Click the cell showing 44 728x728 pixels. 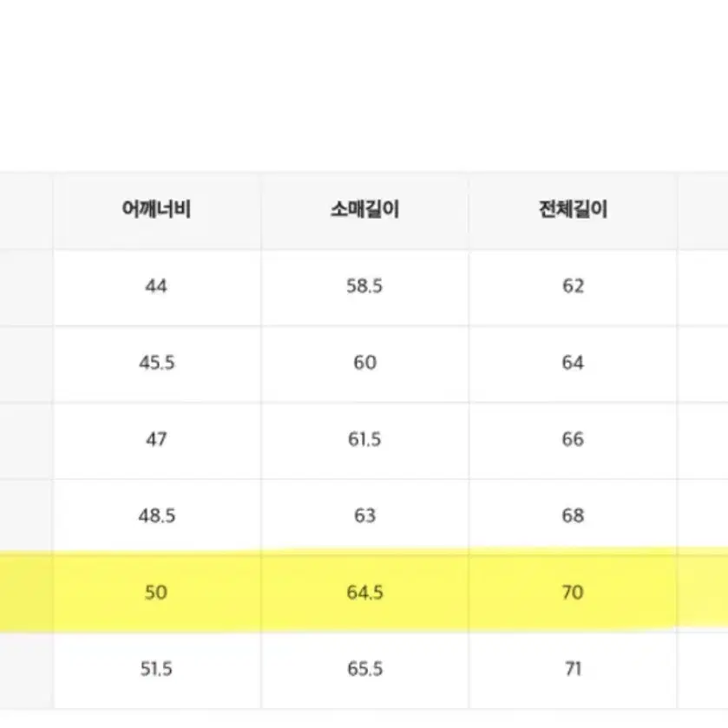pos(156,287)
